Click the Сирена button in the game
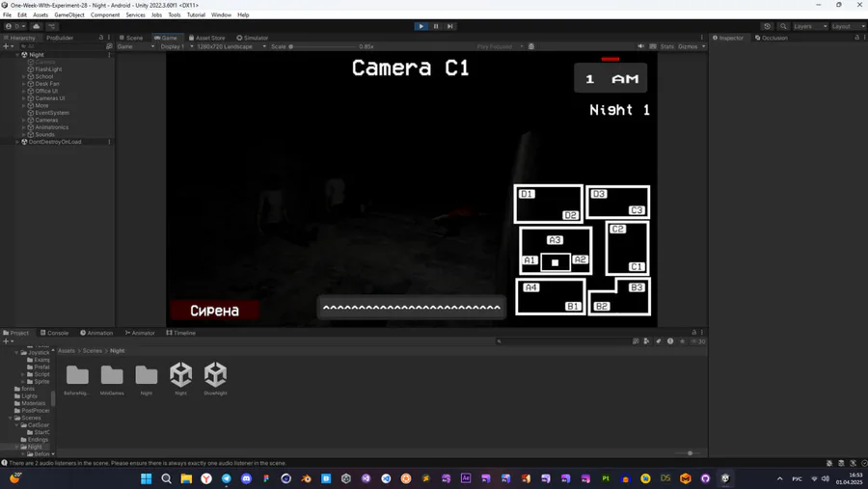Image resolution: width=868 pixels, height=489 pixels. point(214,311)
